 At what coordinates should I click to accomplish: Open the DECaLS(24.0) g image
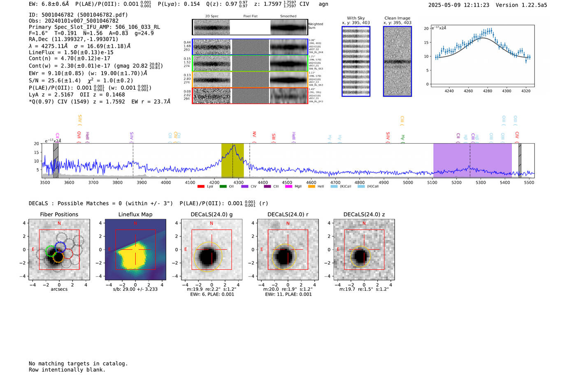212,250
